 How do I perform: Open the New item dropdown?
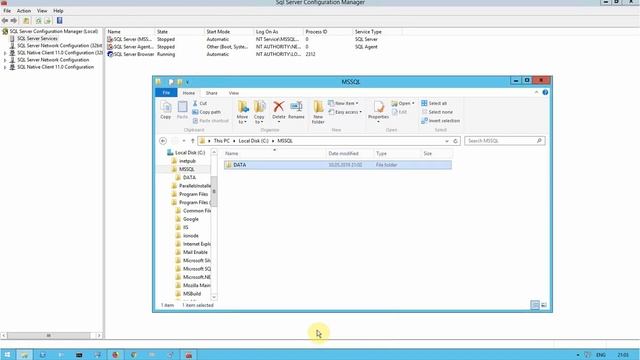click(x=343, y=103)
